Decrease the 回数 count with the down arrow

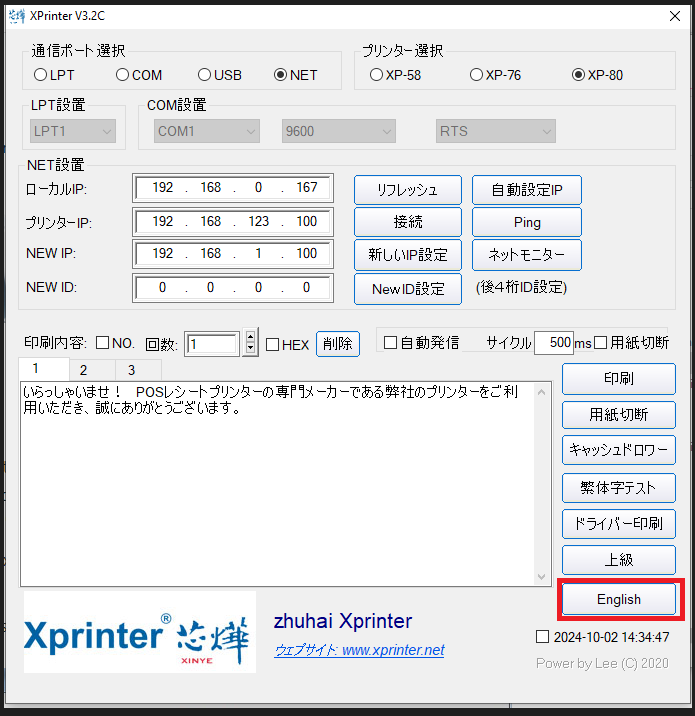(250, 348)
